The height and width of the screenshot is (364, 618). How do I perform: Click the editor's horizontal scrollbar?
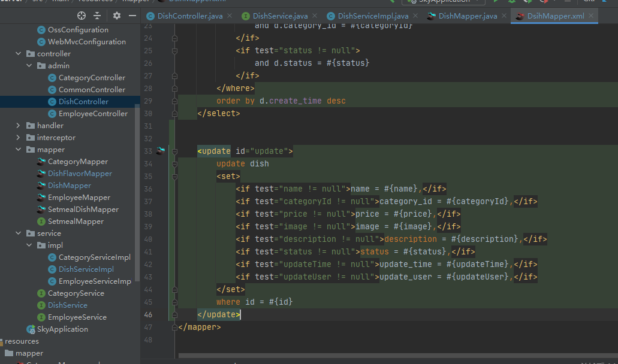click(x=390, y=356)
